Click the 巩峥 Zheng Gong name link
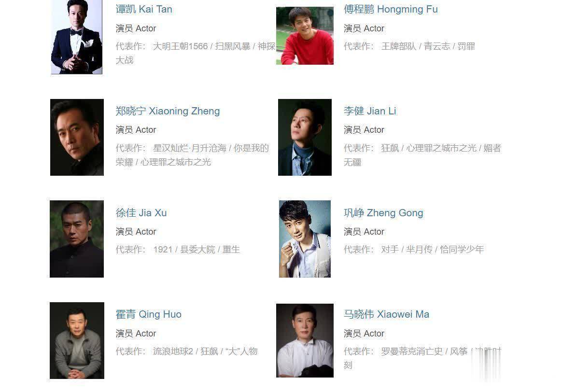The height and width of the screenshot is (392, 562). (x=383, y=212)
